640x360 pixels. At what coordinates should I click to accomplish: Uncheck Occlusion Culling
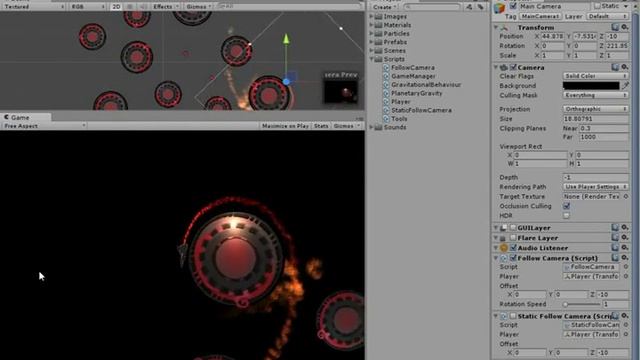tap(567, 206)
